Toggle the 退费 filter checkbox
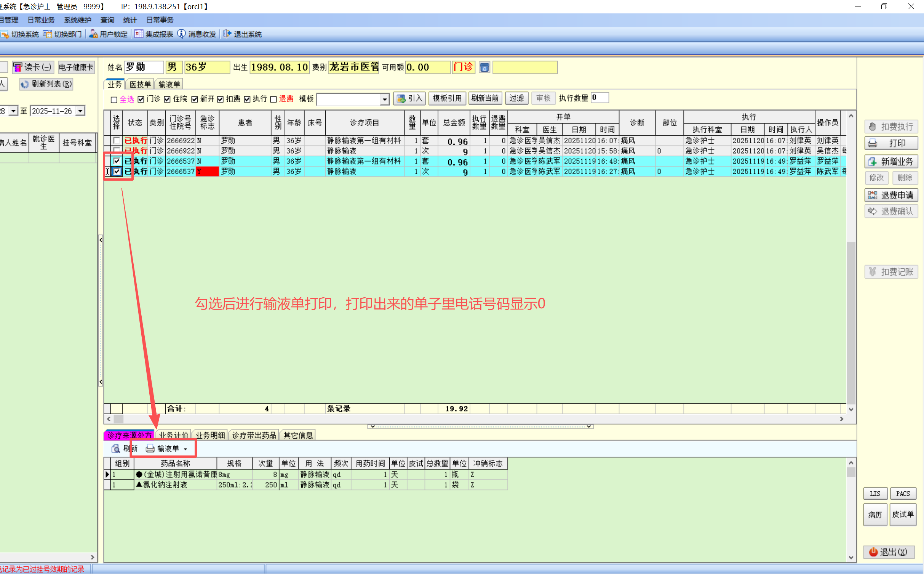This screenshot has width=924, height=574. pyautogui.click(x=273, y=99)
